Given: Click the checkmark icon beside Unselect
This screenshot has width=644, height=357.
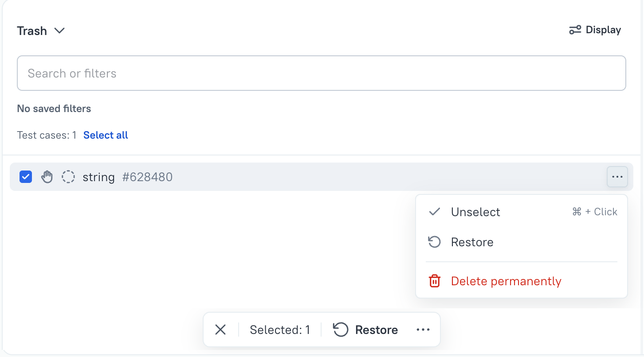Looking at the screenshot, I should tap(435, 212).
